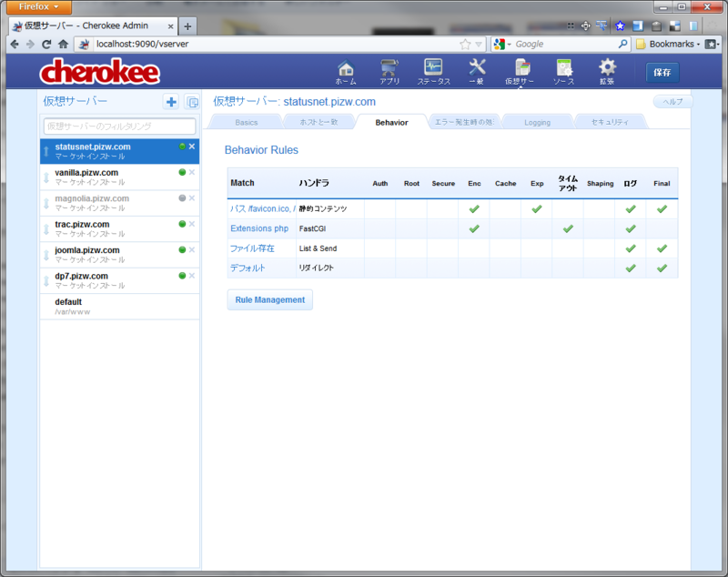Delete magnolia.pizw.com with its X icon

pyautogui.click(x=192, y=198)
